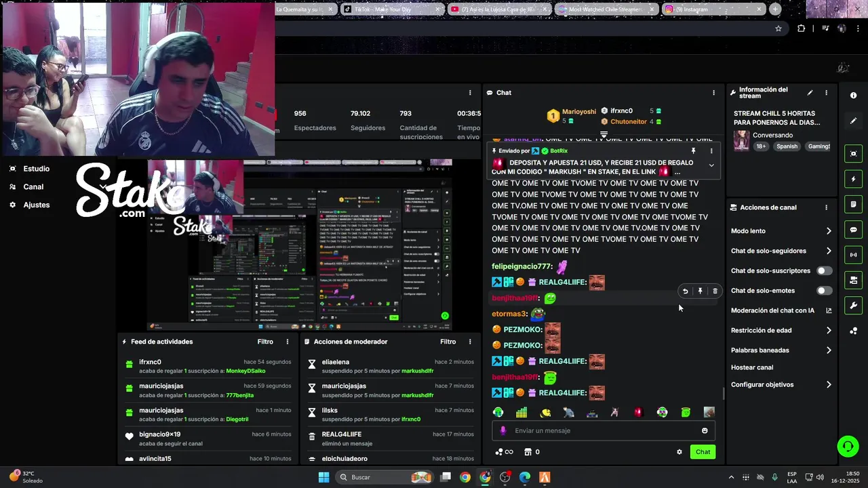This screenshot has width=868, height=488.
Task: Click the Windows Start button
Action: [x=323, y=477]
